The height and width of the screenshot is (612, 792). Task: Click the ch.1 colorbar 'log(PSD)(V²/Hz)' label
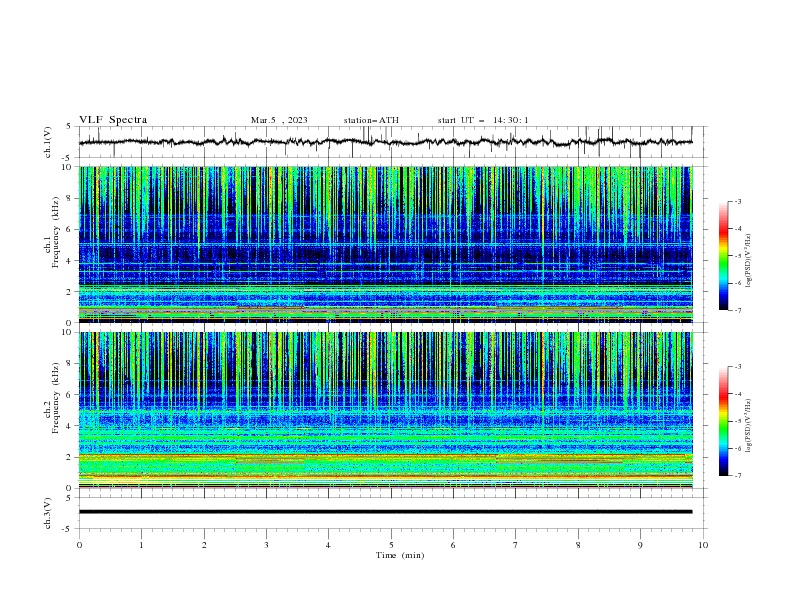[749, 261]
